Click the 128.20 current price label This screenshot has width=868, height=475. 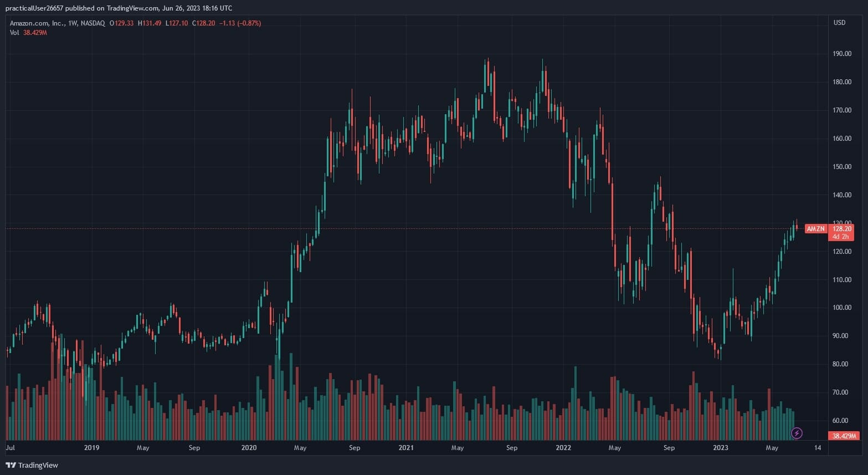(x=841, y=229)
